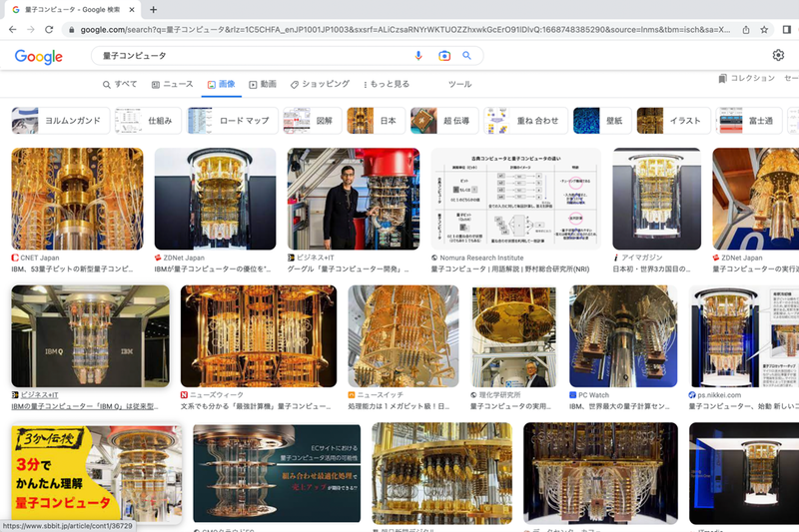Image resolution: width=799 pixels, height=532 pixels.
Task: Open 処理能力は1メガビット級 link
Action: (399, 406)
